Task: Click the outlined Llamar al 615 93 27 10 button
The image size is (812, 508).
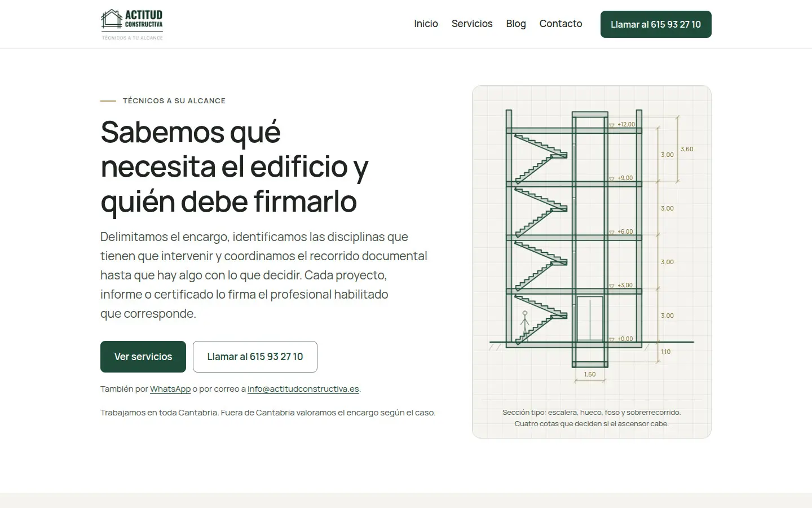Action: click(x=255, y=357)
